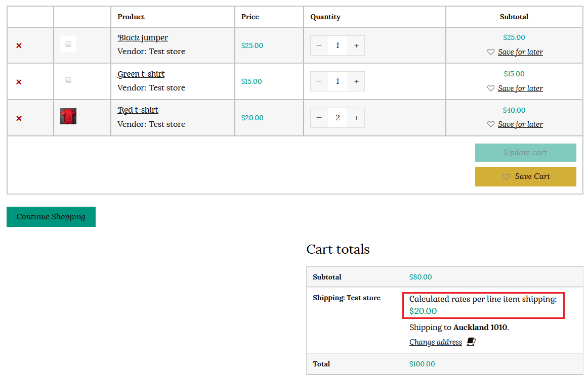Select the $20.00 Red t-shirt price
Screen dimensions: 588x377
[253, 118]
